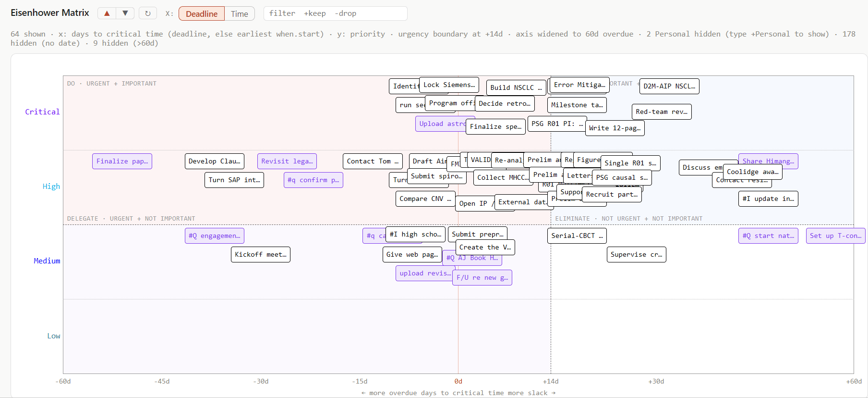Click the 'Serial-CBCT' task card
868x398 pixels.
pyautogui.click(x=577, y=236)
